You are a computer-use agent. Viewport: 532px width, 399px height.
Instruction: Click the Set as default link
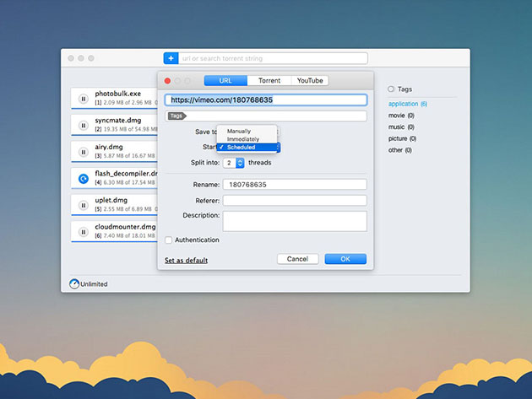coord(186,261)
